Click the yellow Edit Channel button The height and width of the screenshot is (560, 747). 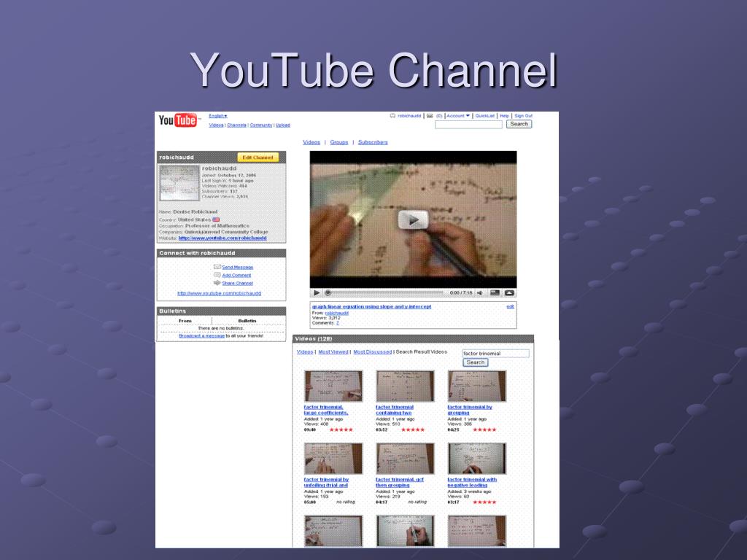(x=258, y=157)
